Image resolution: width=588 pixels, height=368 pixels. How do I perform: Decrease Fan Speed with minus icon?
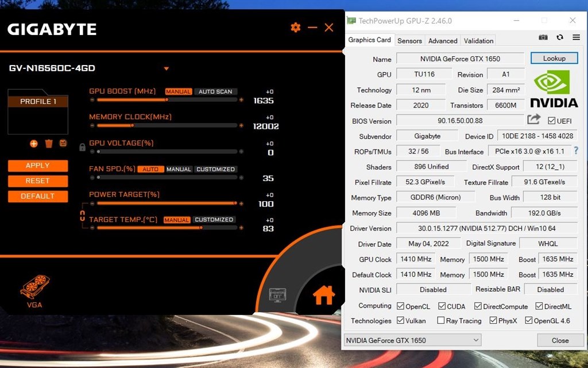(92, 178)
